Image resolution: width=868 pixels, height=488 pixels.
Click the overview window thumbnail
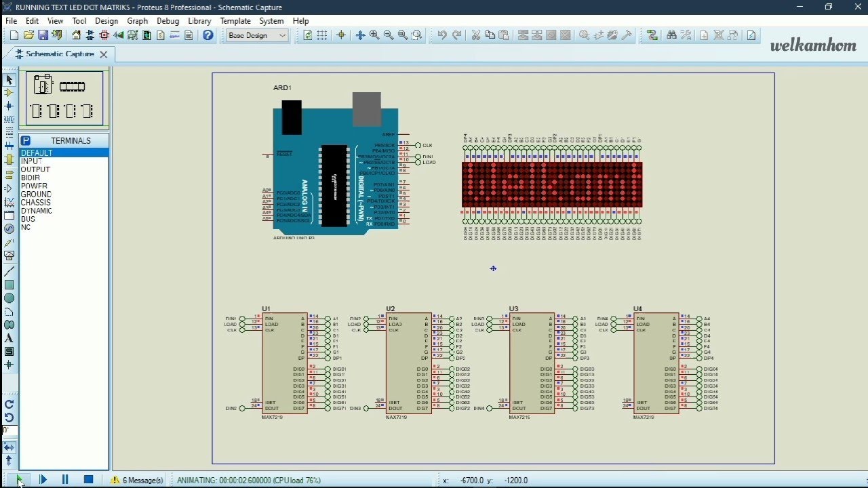pyautogui.click(x=64, y=98)
